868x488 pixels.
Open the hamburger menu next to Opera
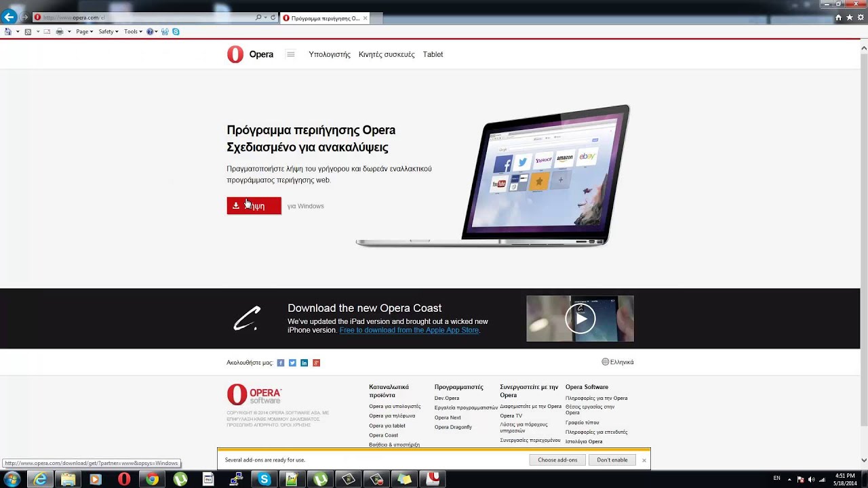291,54
